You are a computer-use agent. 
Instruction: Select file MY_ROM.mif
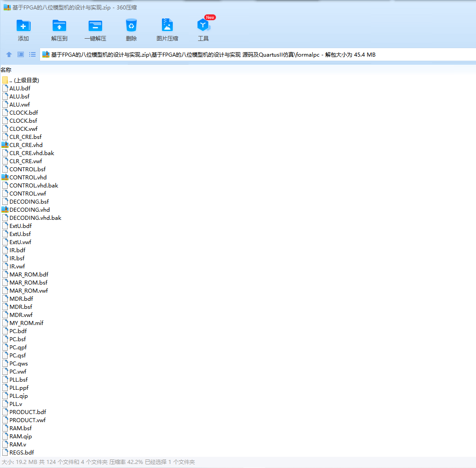point(23,323)
